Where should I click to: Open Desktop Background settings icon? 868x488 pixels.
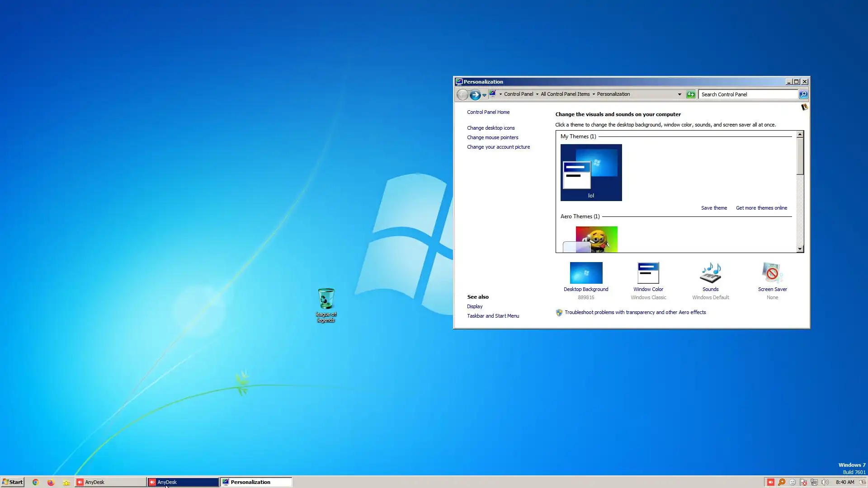(586, 273)
